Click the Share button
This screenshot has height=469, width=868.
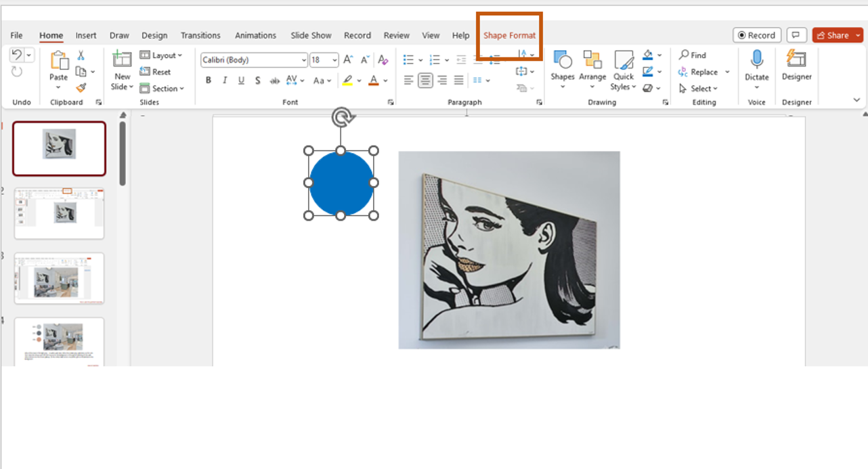[x=838, y=35]
